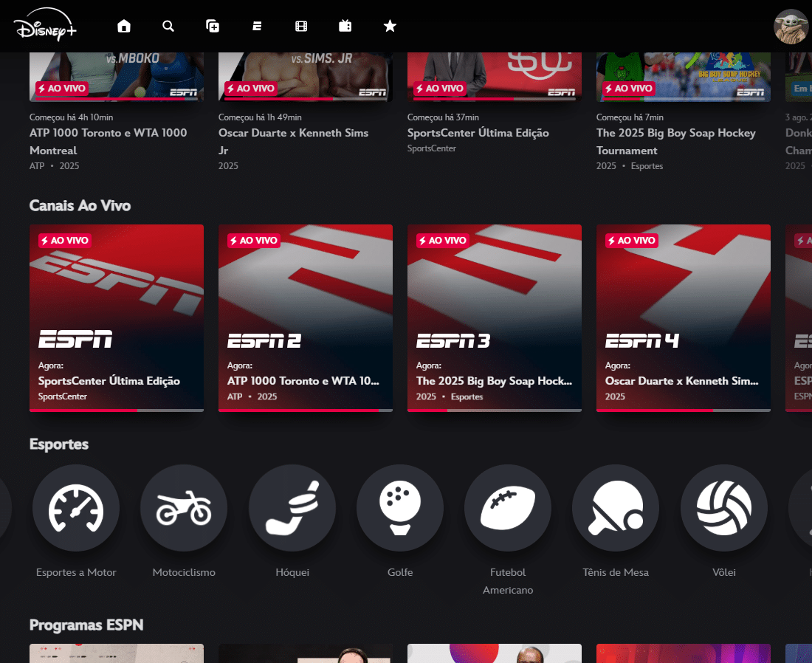
Task: Click the Vôlei label text
Action: point(724,572)
